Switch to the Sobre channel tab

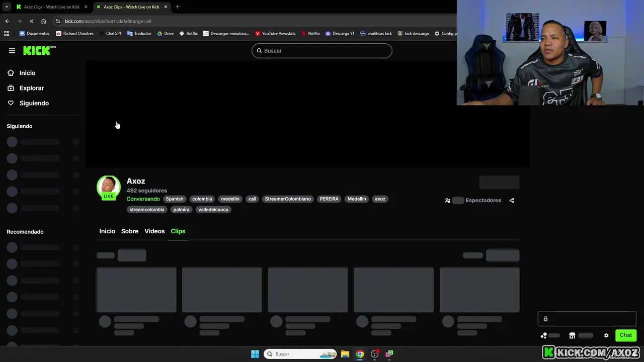[130, 231]
